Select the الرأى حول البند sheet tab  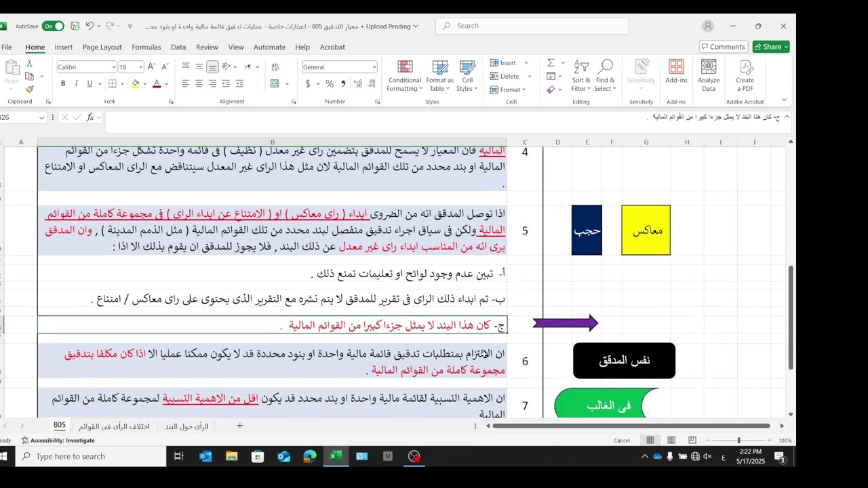tap(186, 426)
